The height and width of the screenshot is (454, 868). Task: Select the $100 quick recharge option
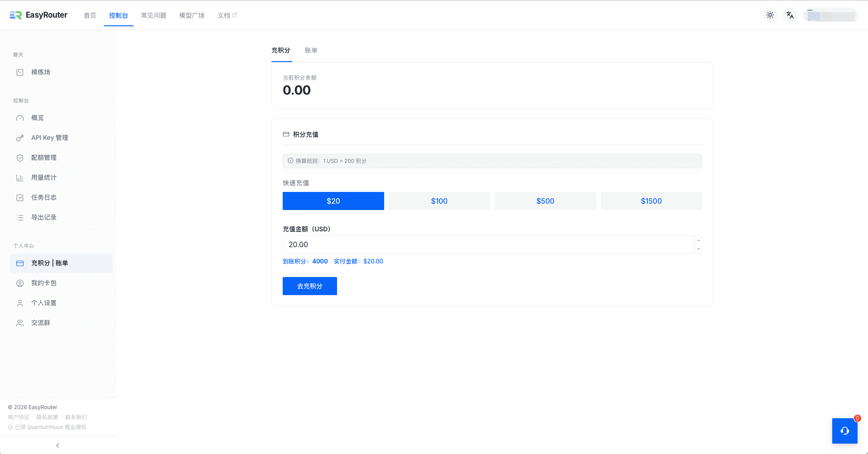pos(439,201)
